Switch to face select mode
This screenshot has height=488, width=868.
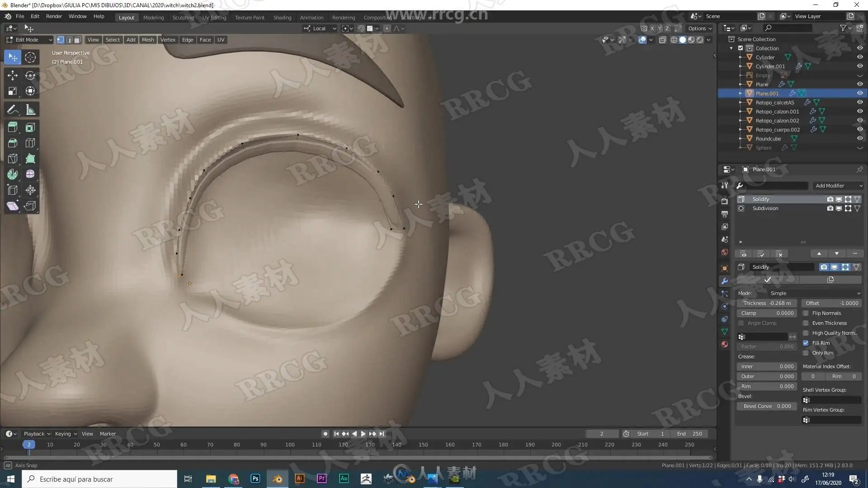[x=77, y=40]
